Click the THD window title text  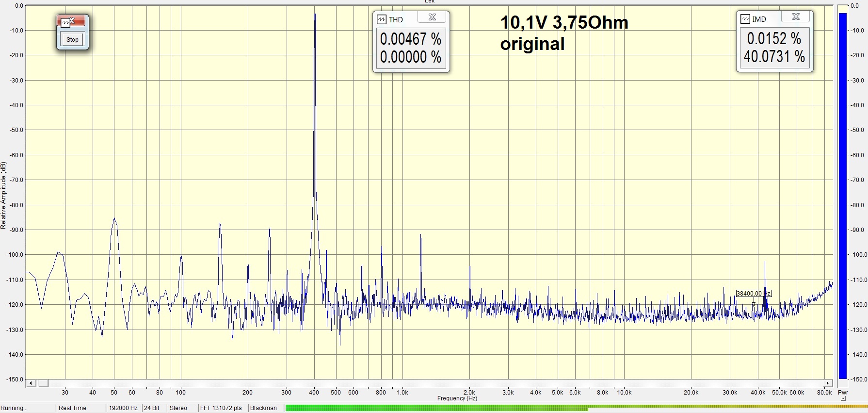[x=396, y=20]
